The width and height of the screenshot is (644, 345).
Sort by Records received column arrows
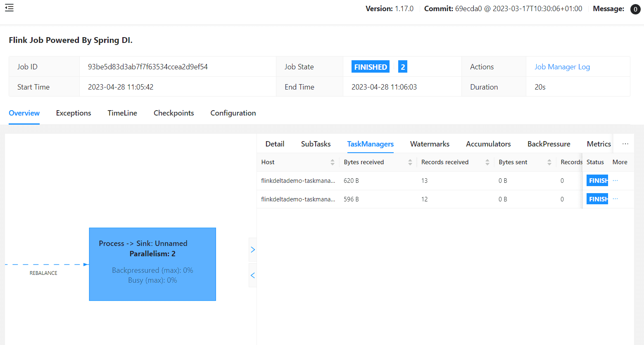pos(487,162)
